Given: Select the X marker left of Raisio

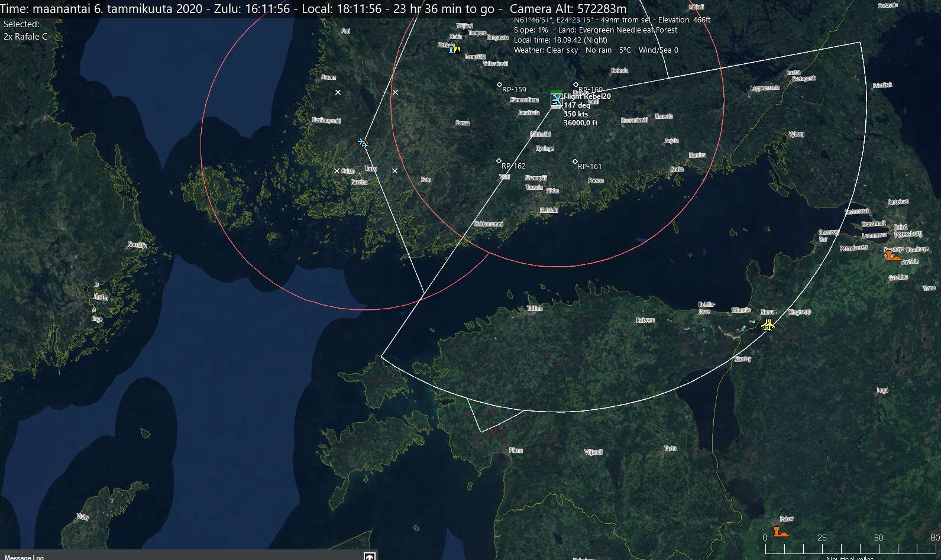Looking at the screenshot, I should point(337,171).
